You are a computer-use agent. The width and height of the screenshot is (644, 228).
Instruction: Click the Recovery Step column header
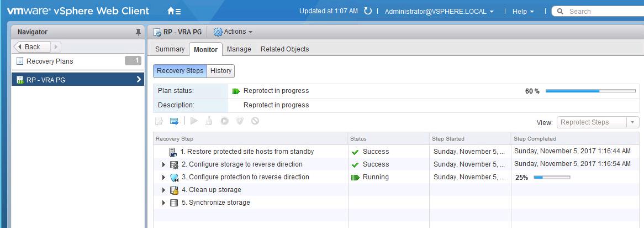pos(251,139)
